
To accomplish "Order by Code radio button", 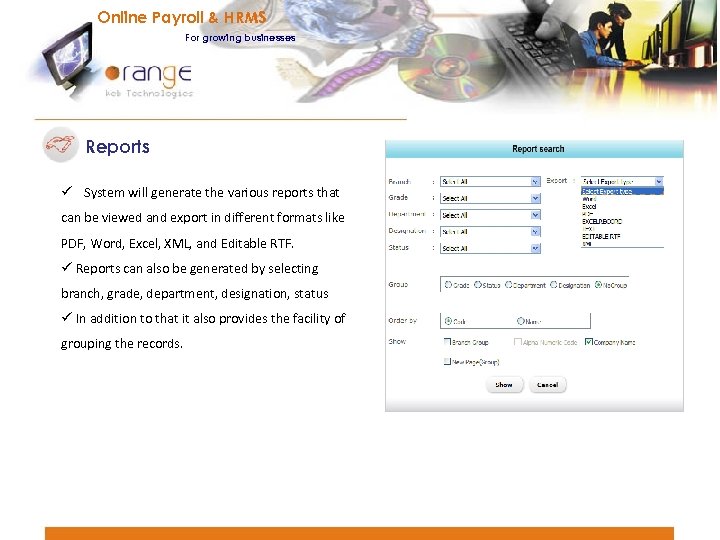I will pyautogui.click(x=448, y=321).
